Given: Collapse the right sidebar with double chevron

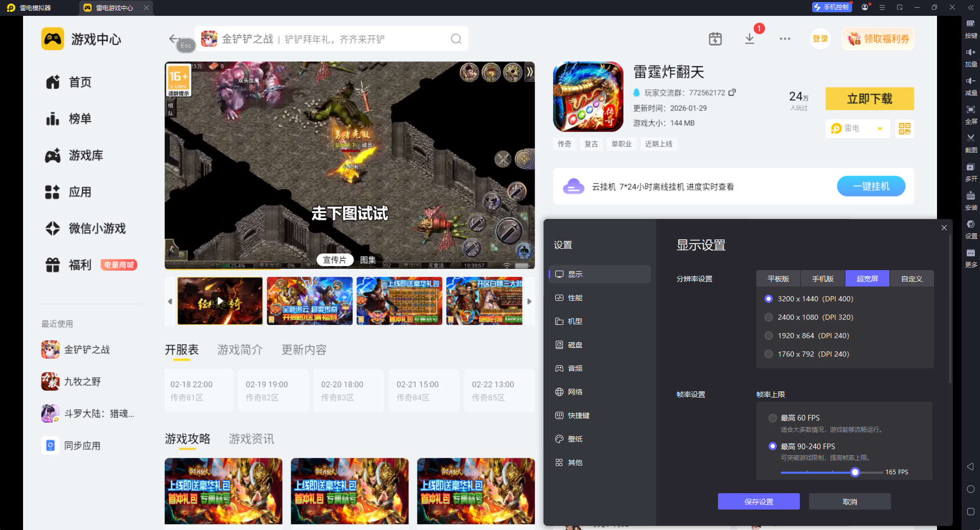Looking at the screenshot, I should (x=971, y=8).
